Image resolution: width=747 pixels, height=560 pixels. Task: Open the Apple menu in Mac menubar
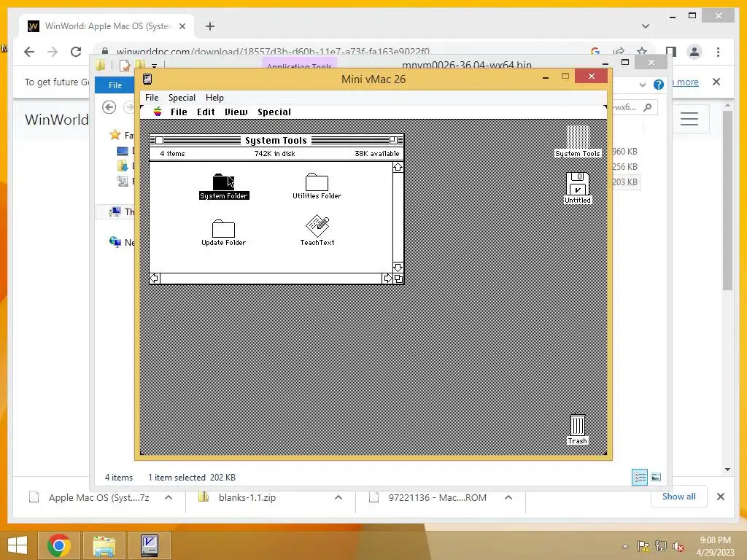pyautogui.click(x=158, y=112)
